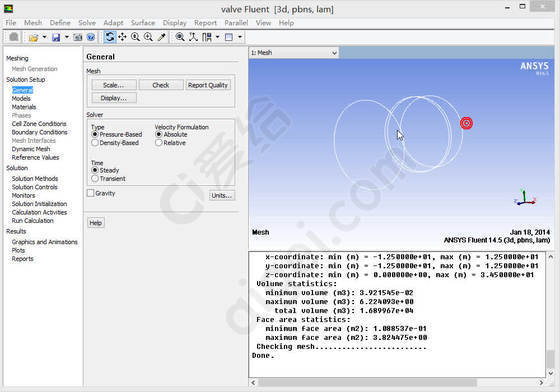The width and height of the screenshot is (560, 392).
Task: Select the probe eyedropper tool
Action: point(161,37)
